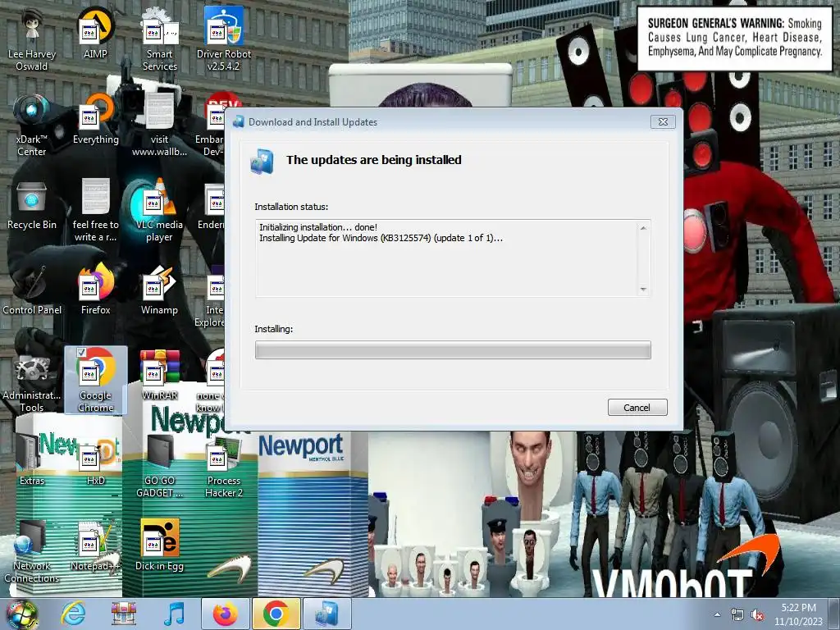
Task: Open the music note player on taskbar
Action: (x=174, y=614)
